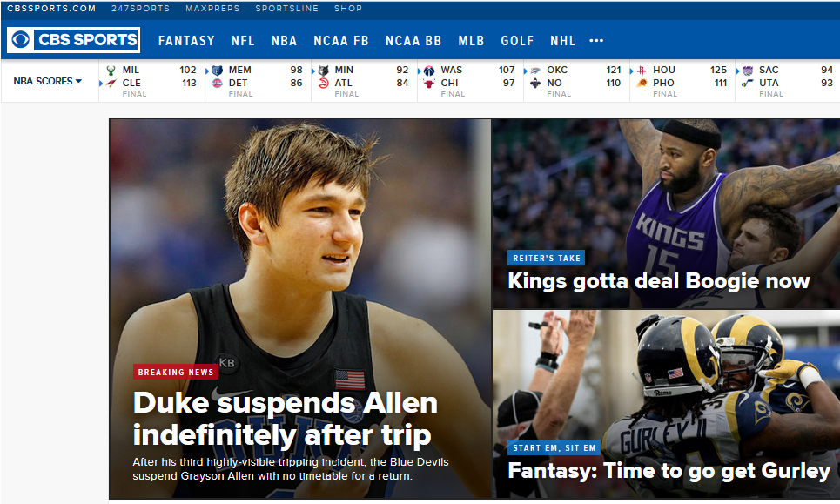Open the NCAA BB menu
The height and width of the screenshot is (504, 840).
tap(413, 41)
